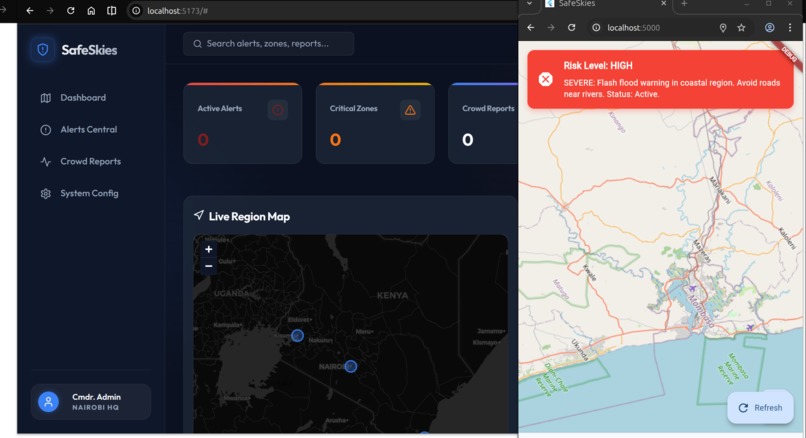The image size is (806, 438).
Task: Click the Active Alerts card icon
Action: (x=278, y=110)
